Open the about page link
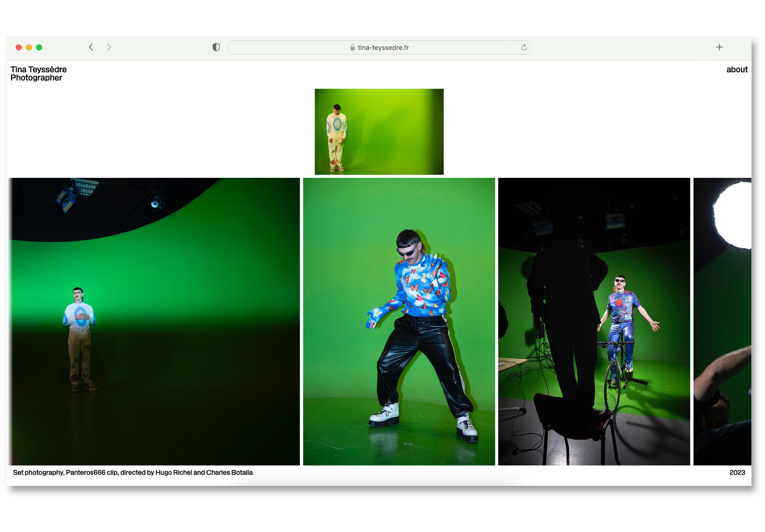The height and width of the screenshot is (532, 765). coord(737,70)
